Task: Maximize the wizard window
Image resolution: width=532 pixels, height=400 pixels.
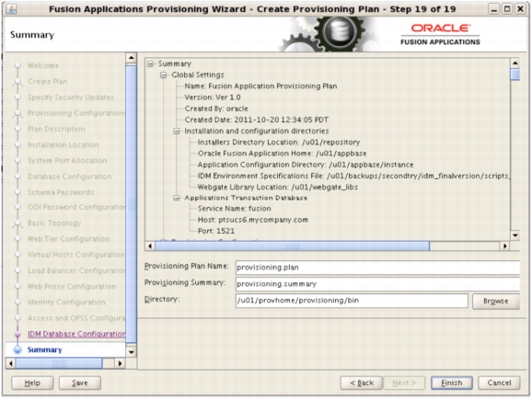Action: click(x=507, y=9)
